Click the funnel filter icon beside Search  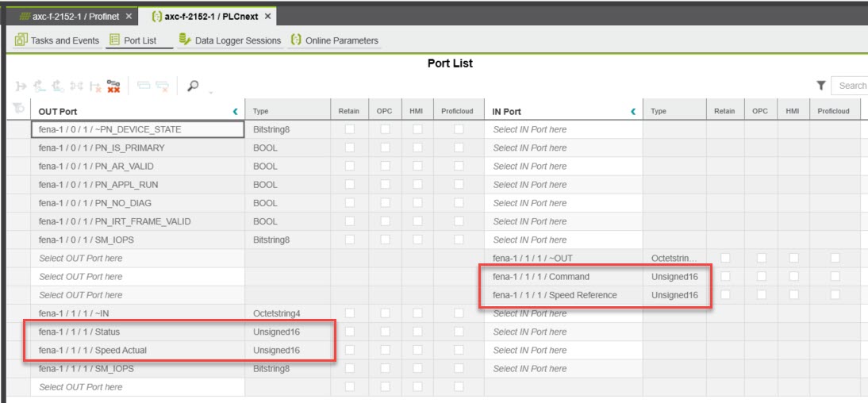[x=821, y=86]
